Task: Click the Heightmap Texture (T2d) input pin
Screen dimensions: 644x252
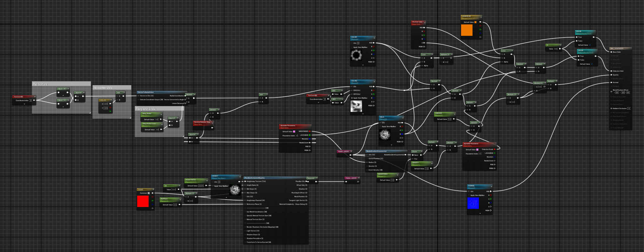Action: pos(245,181)
